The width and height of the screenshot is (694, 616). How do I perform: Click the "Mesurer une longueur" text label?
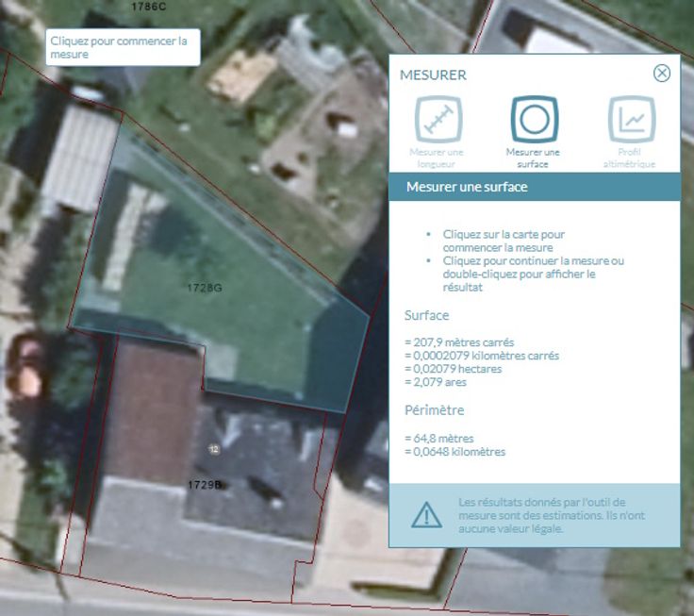coord(437,158)
